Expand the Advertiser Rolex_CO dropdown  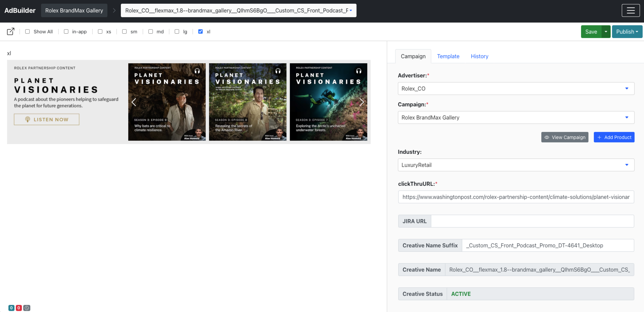tap(516, 89)
